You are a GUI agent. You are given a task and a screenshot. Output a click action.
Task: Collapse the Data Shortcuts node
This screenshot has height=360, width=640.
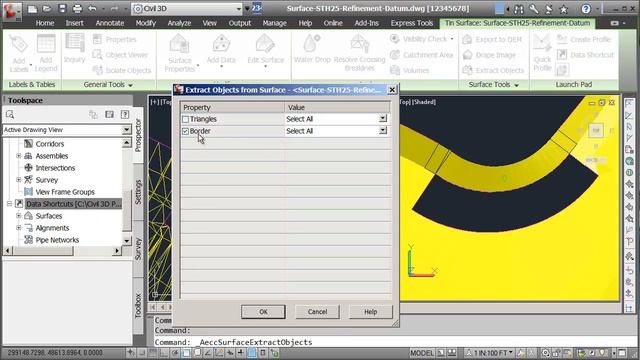[9, 204]
